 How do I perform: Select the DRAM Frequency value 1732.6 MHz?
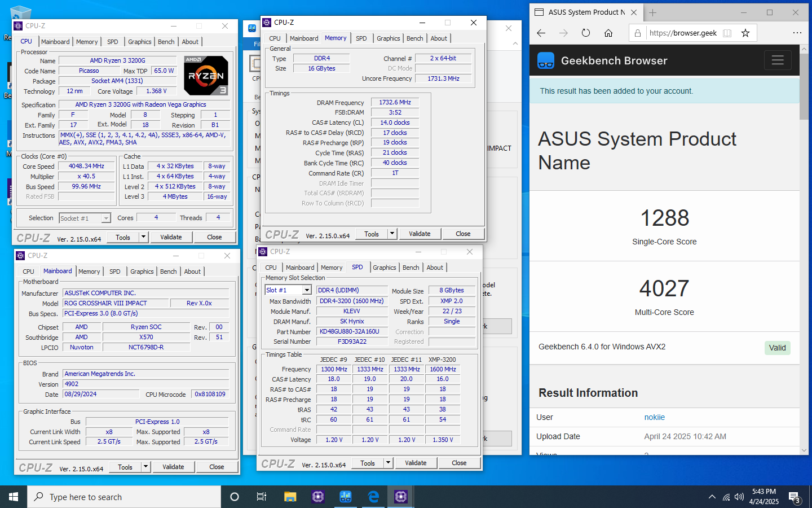395,103
